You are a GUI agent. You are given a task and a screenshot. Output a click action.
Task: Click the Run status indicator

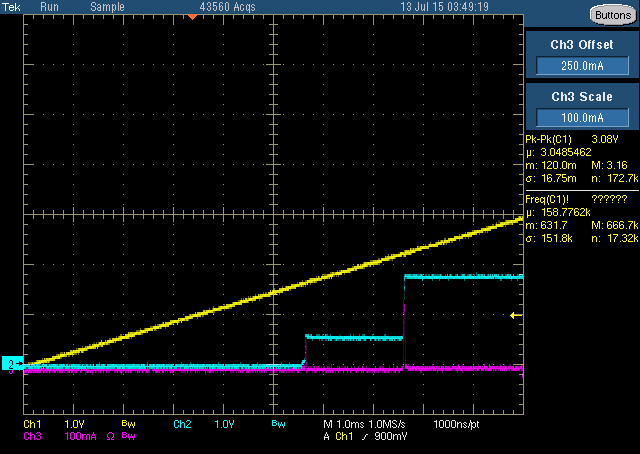[x=49, y=7]
